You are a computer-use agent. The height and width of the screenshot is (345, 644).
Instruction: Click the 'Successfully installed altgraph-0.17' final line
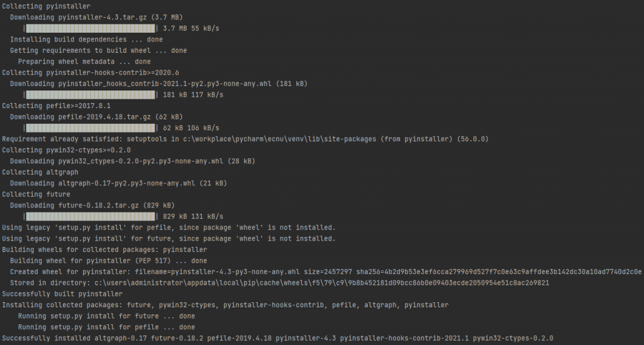[x=277, y=339]
